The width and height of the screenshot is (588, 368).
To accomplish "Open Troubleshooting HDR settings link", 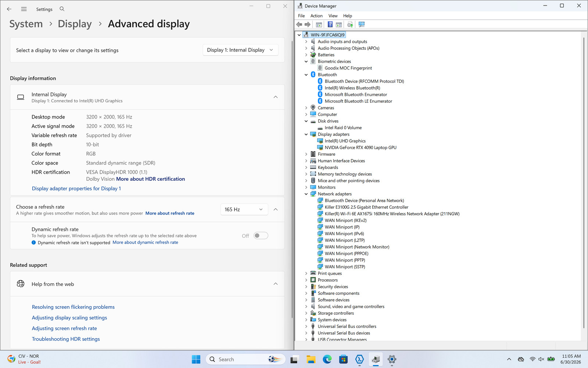I will 66,339.
